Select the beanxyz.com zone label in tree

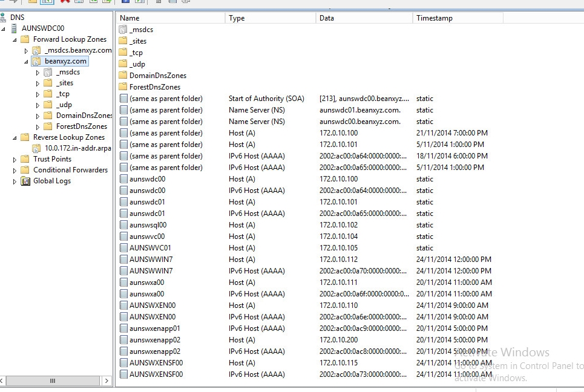pyautogui.click(x=65, y=61)
